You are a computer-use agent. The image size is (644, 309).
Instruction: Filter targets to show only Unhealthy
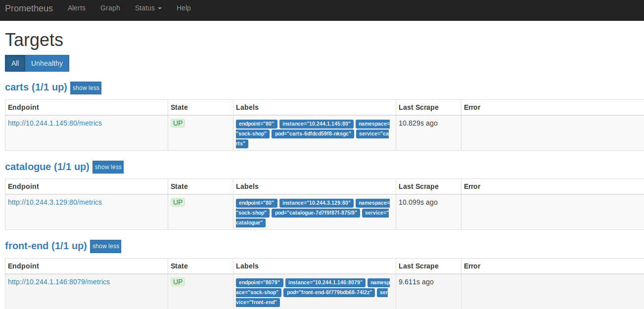[47, 63]
